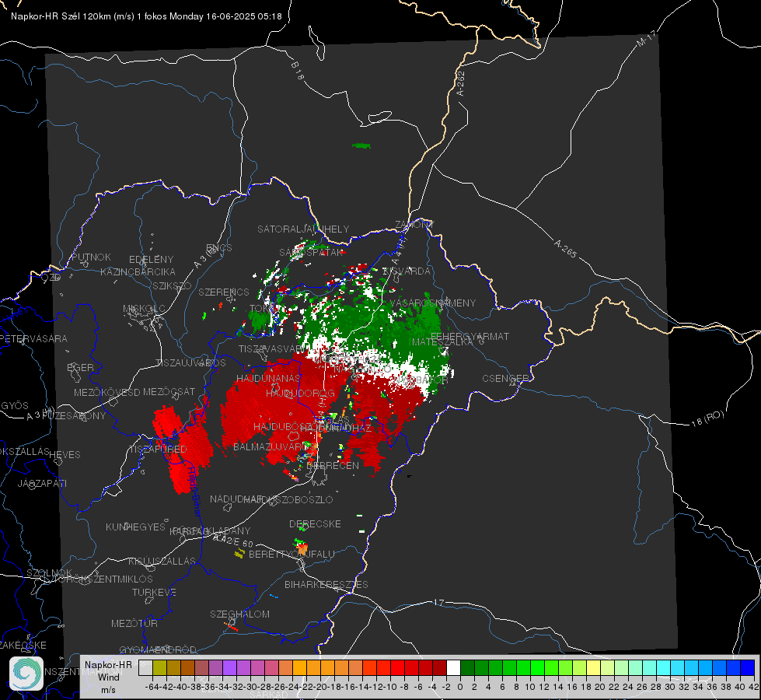Viewport: 761px width, 700px height.
Task: Click the MÁTÉSZALKA label
Action: [442, 341]
